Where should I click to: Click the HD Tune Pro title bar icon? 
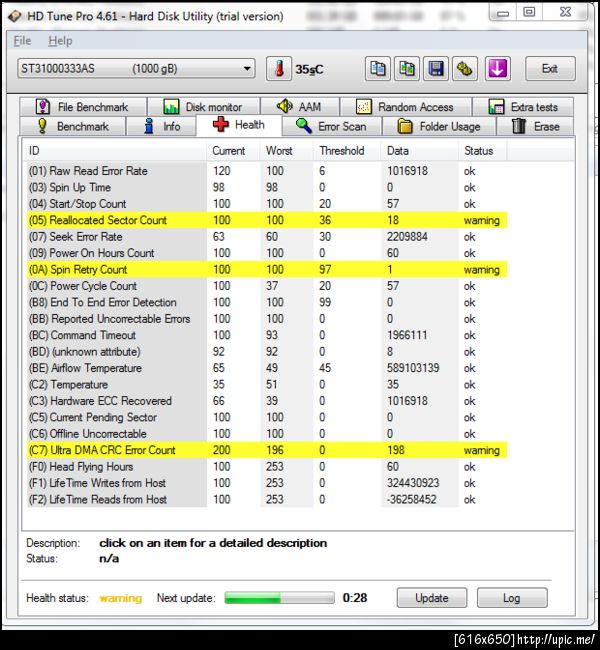click(15, 17)
